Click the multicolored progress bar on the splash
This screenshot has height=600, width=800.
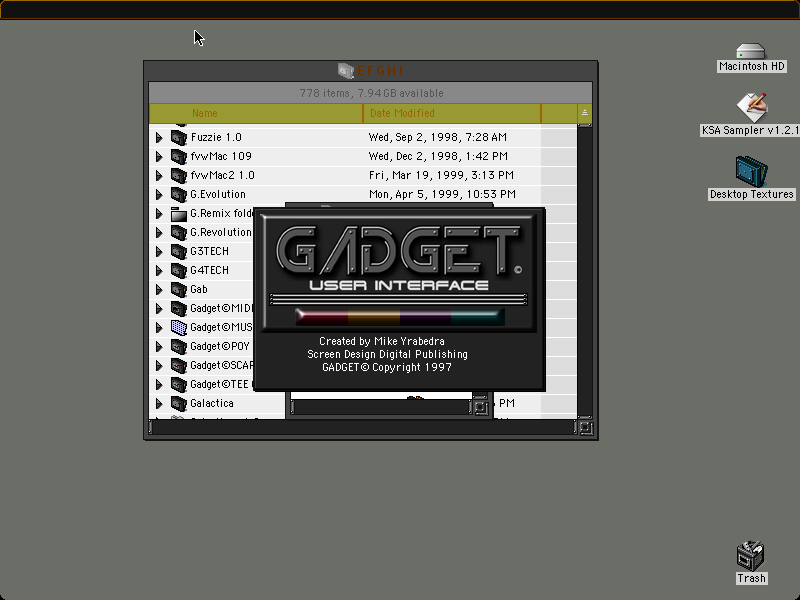point(399,316)
